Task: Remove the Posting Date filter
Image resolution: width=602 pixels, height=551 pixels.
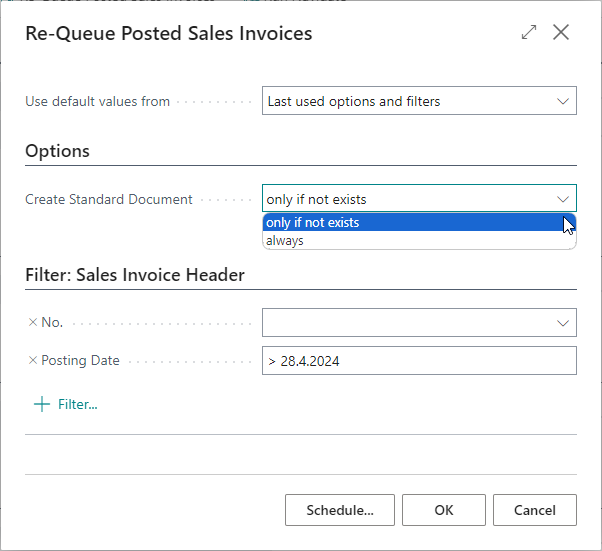Action: point(33,360)
